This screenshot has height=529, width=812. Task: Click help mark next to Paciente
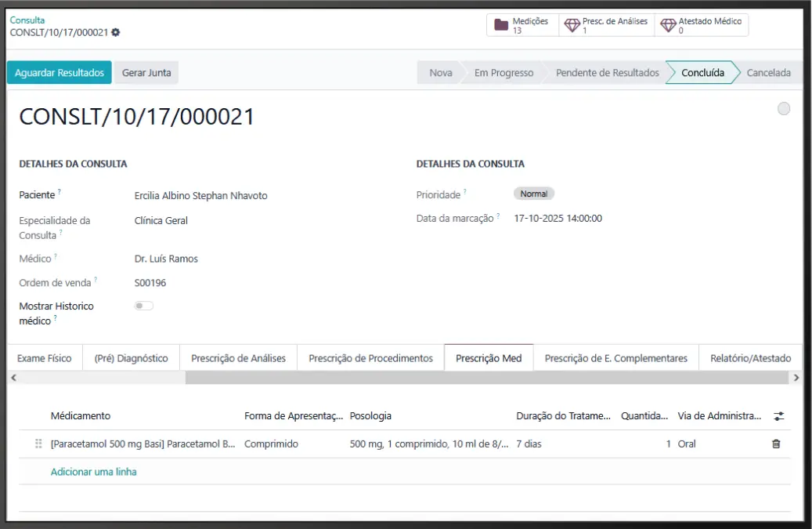click(60, 192)
